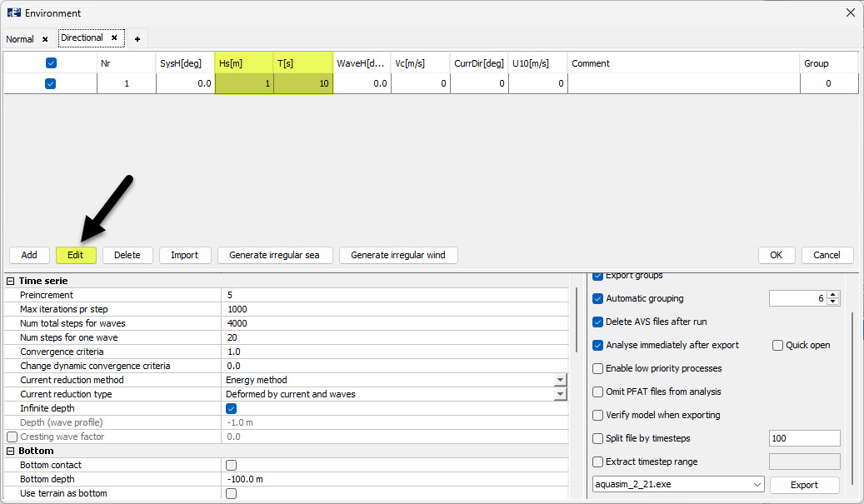The image size is (864, 504).
Task: Toggle the header select-all checkbox
Action: point(51,63)
